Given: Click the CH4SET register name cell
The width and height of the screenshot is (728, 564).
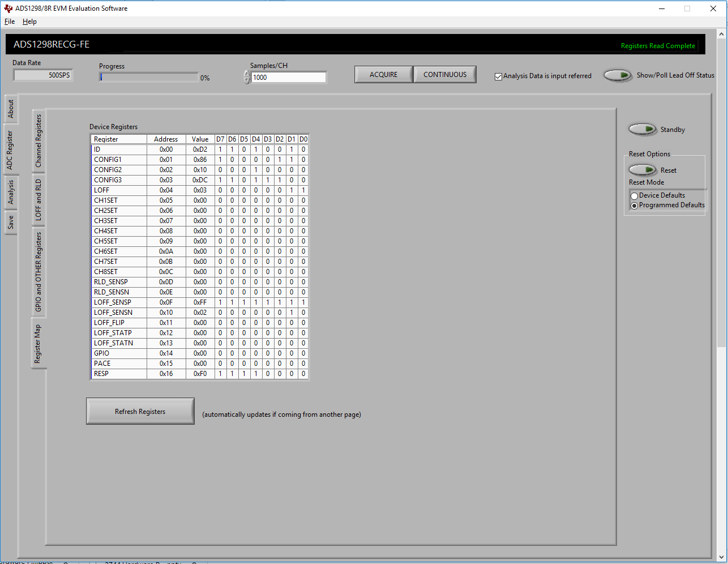Looking at the screenshot, I should pyautogui.click(x=119, y=231).
